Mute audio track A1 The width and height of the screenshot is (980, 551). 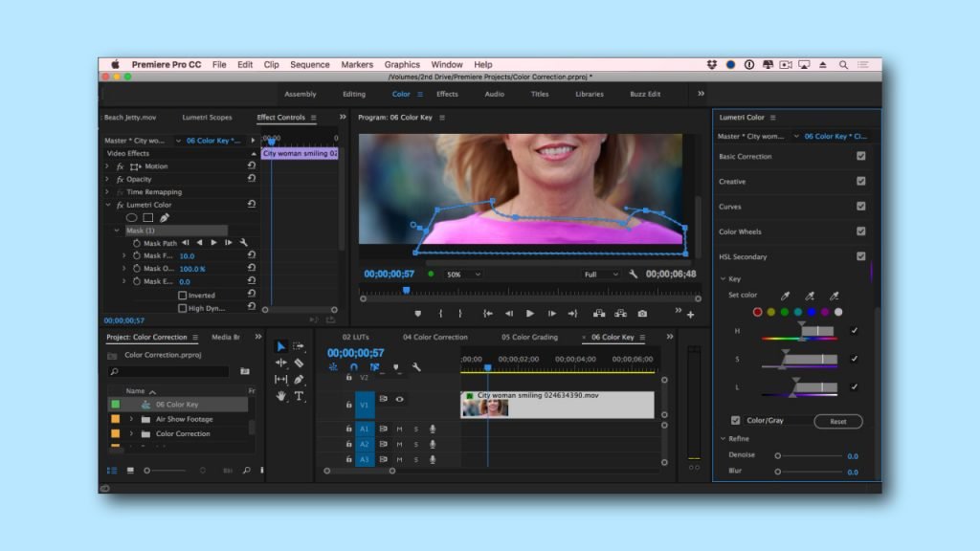tap(399, 429)
